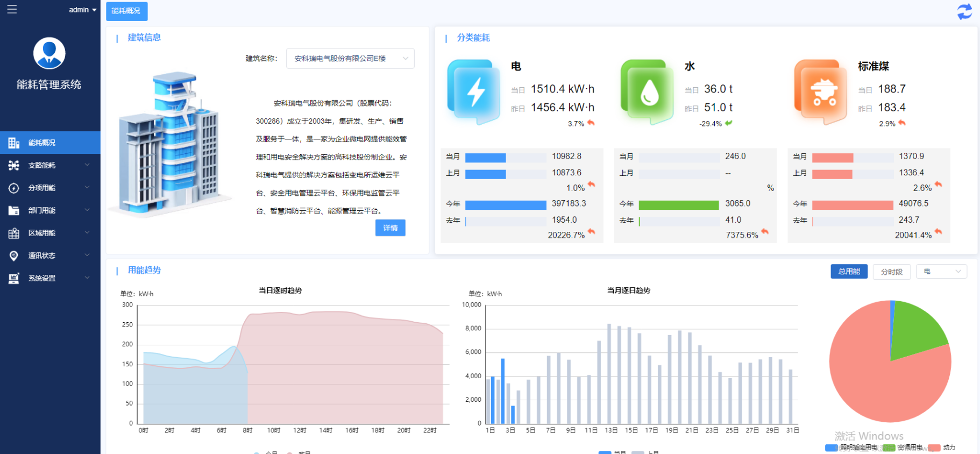
Task: Click the 分类能耗 section heading
Action: point(473,38)
